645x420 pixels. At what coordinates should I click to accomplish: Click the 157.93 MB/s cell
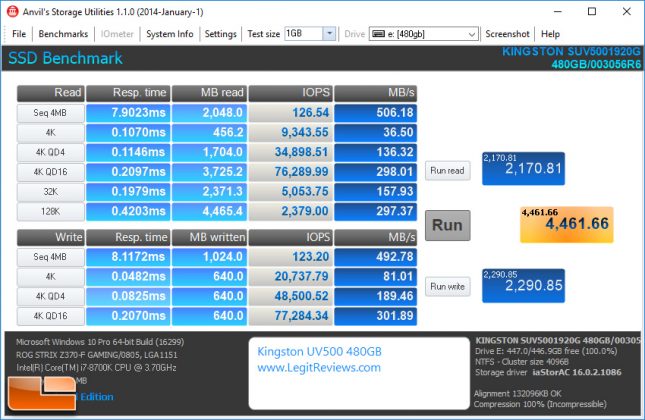[376, 192]
